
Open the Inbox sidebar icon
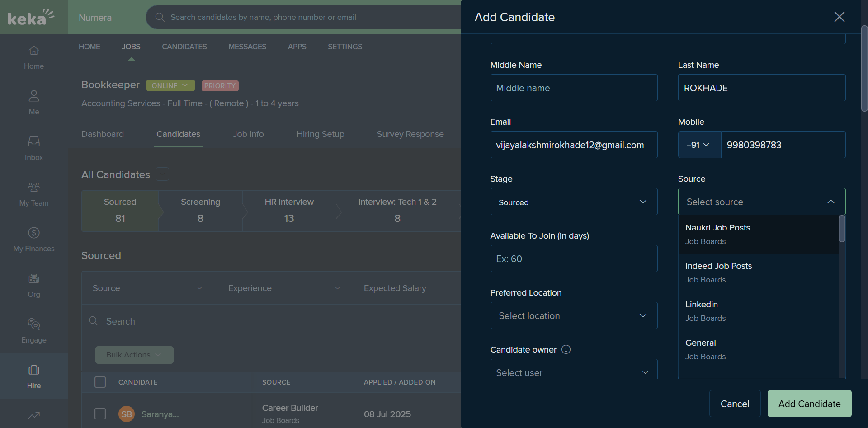pyautogui.click(x=34, y=141)
